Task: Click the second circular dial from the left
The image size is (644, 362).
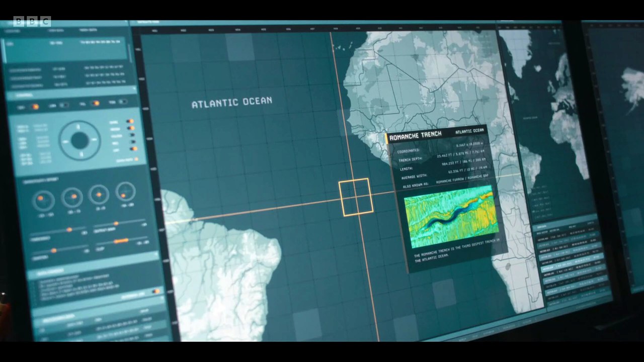Action: point(72,198)
